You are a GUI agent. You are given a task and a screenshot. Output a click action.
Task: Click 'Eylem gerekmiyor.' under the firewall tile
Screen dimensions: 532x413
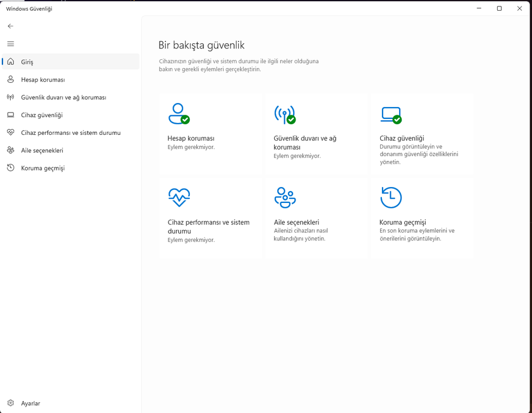point(297,156)
